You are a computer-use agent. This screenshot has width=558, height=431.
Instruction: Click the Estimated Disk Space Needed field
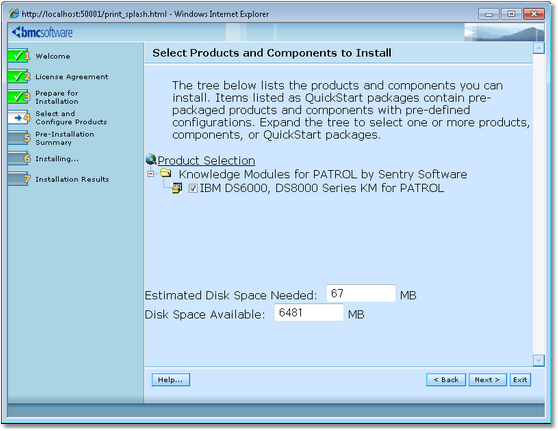(x=361, y=293)
